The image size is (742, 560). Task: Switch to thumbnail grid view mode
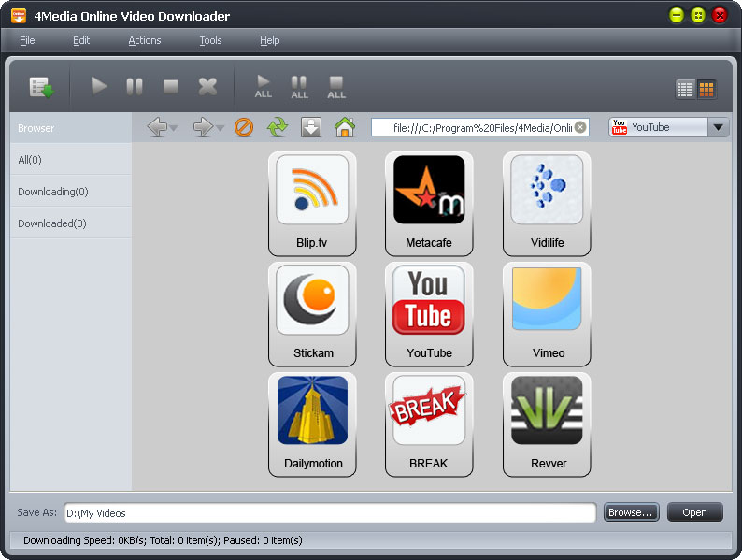click(706, 89)
